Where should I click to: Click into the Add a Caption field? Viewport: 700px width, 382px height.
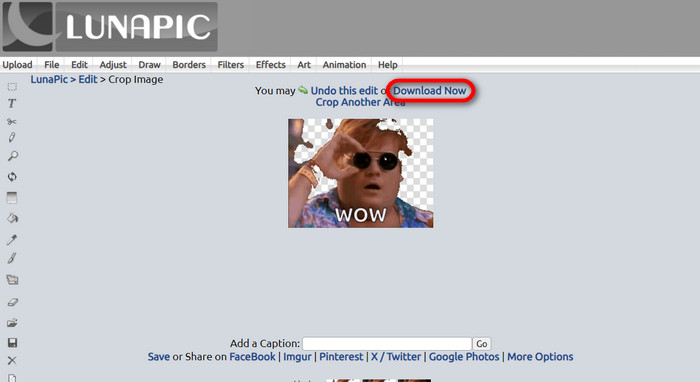387,344
